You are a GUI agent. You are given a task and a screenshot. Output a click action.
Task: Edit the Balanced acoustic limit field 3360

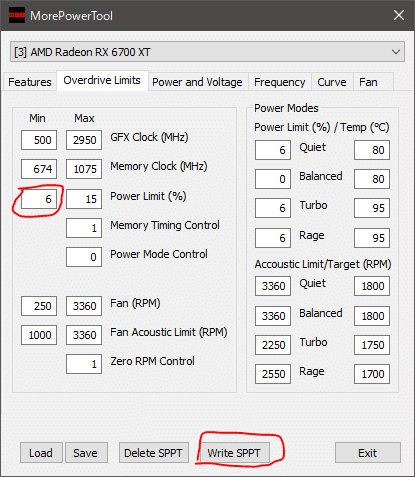coord(273,316)
